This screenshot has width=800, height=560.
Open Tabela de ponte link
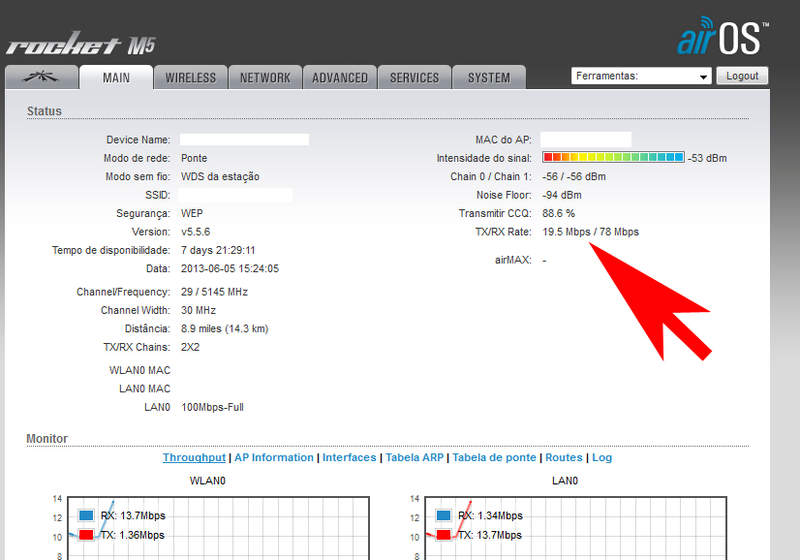[x=494, y=457]
